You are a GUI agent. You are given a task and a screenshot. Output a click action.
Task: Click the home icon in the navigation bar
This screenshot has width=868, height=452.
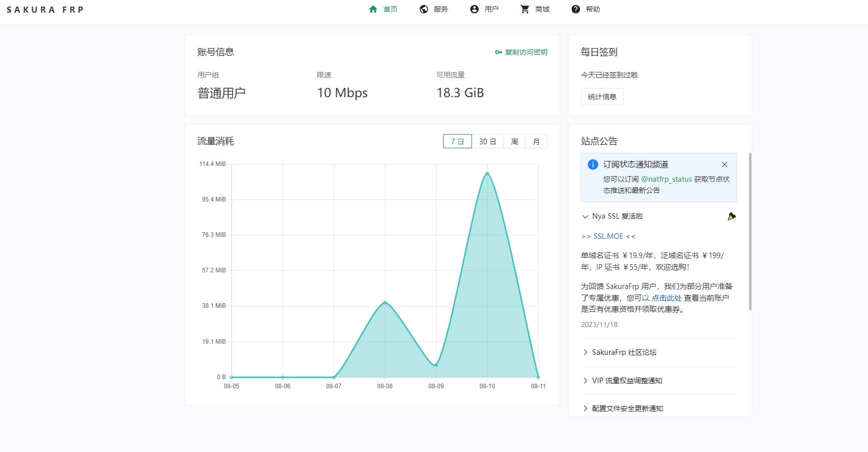pos(373,9)
